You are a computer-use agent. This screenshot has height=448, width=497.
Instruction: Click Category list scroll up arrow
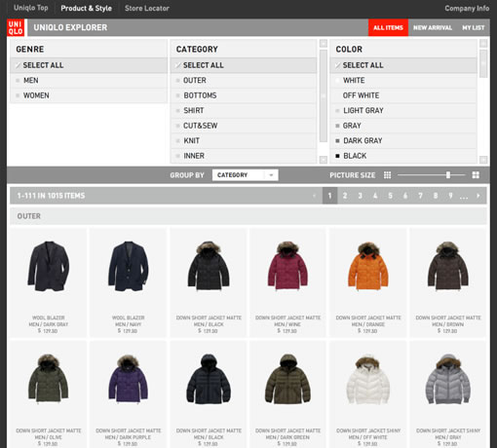pyautogui.click(x=324, y=43)
